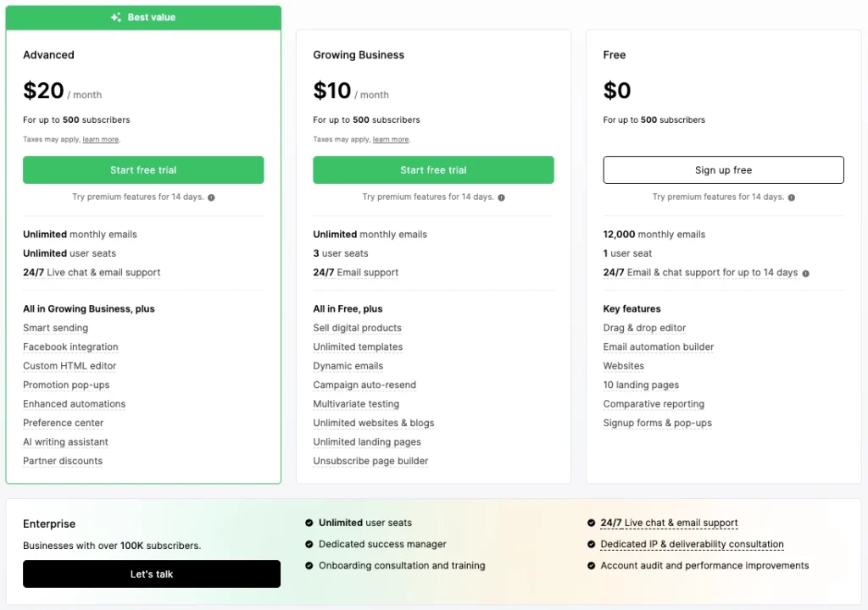Click the Sign up free button
The image size is (868, 610).
tap(724, 170)
